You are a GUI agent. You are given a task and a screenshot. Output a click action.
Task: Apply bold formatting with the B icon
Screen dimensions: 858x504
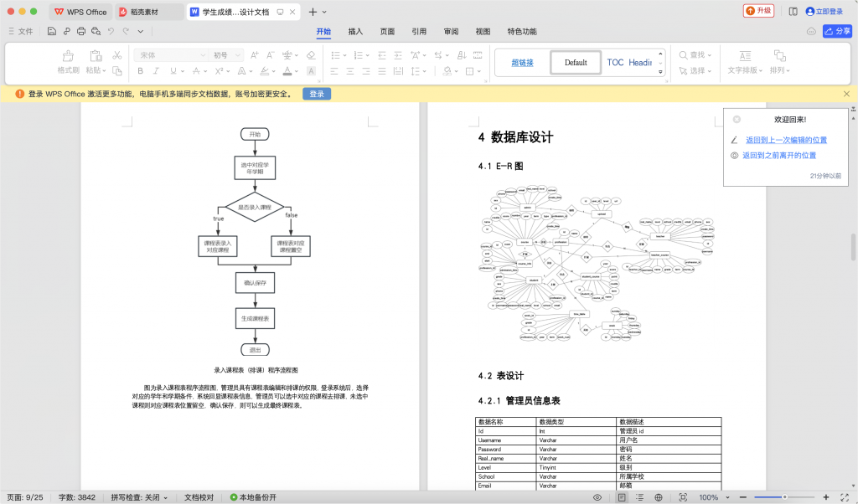141,70
